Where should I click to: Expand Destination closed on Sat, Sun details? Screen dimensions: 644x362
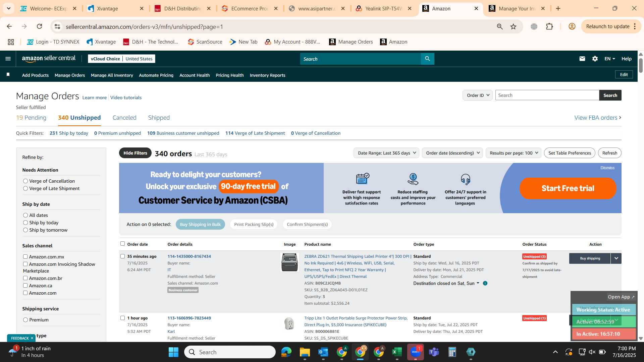pyautogui.click(x=446, y=283)
